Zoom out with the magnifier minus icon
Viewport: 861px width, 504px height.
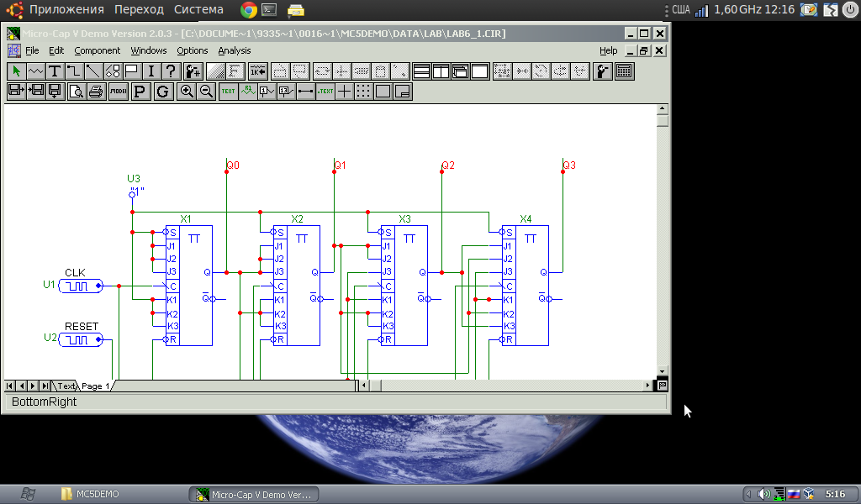point(206,91)
